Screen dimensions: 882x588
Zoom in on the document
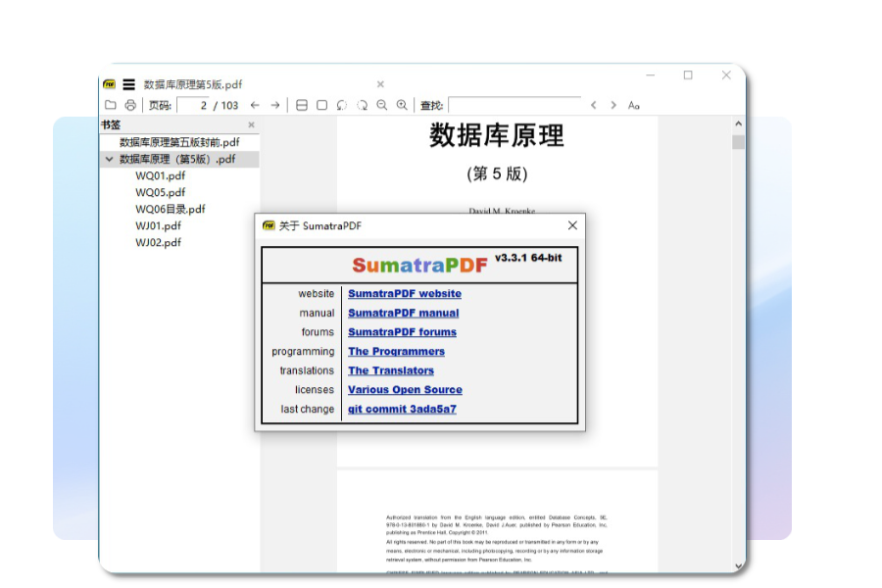402,105
